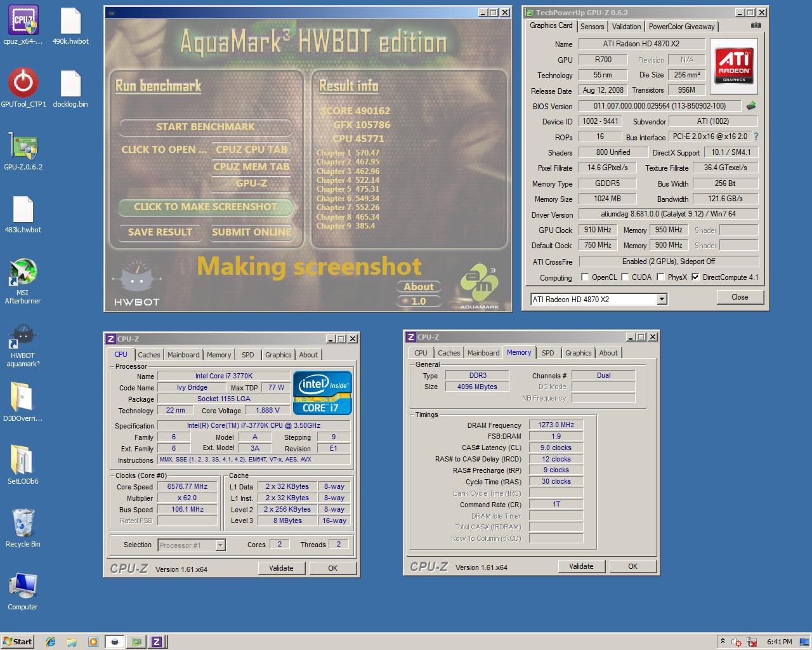The image size is (812, 650).
Task: Click the Core Speed 6576.77 MHz value
Action: click(x=188, y=487)
